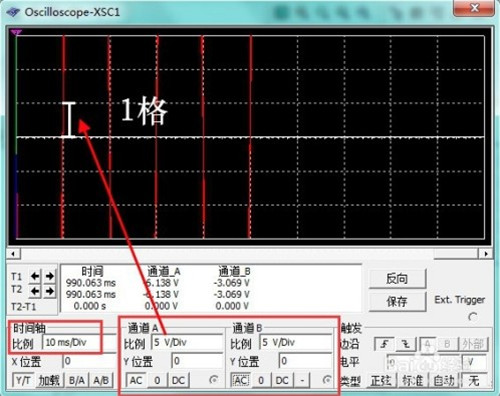Set trigger type to 自动
Screen dimensions: 500x396
click(x=444, y=380)
